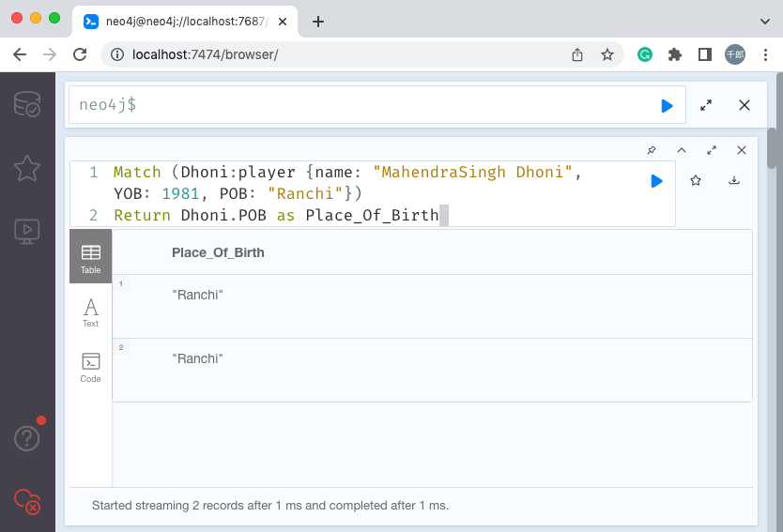Collapse the result frame with the chevron
Screen dimensions: 783x532
tap(682, 150)
